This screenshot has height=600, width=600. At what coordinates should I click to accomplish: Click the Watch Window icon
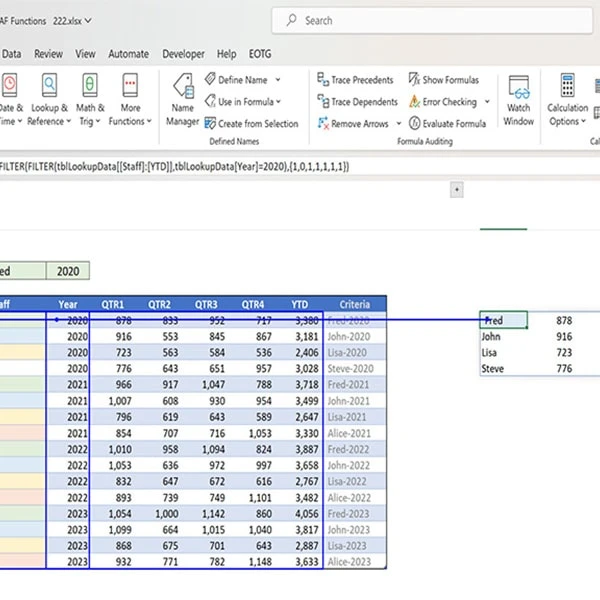518,100
